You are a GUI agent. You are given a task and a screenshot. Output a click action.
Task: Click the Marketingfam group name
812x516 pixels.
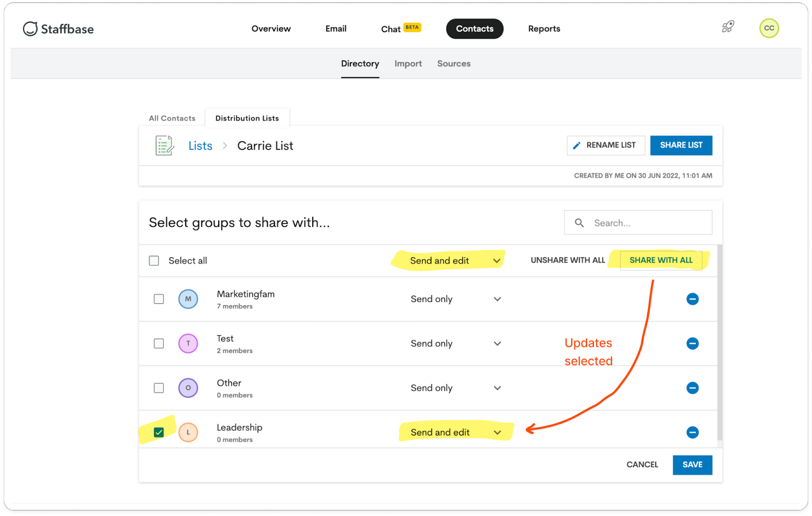(246, 294)
